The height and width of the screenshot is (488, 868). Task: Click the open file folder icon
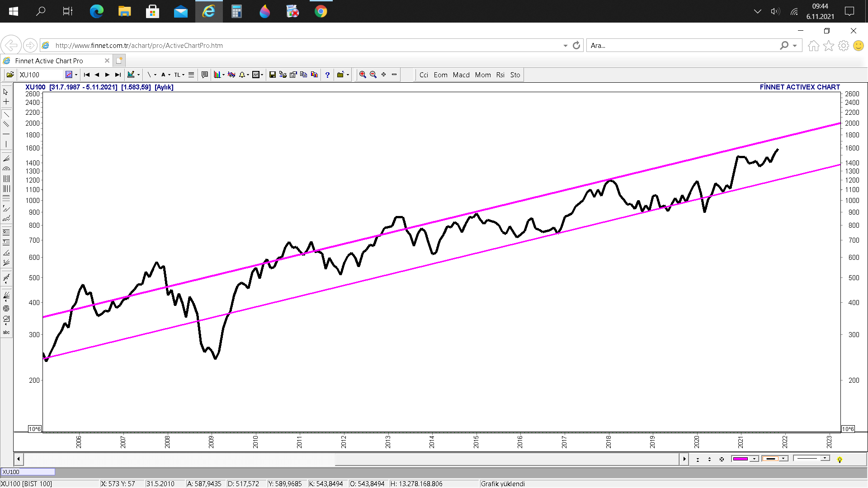(10, 75)
